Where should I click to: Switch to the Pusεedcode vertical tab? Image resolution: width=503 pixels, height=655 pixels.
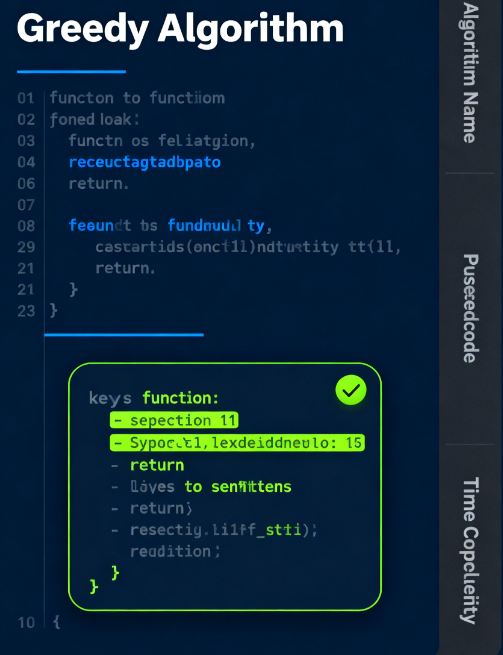(x=470, y=308)
